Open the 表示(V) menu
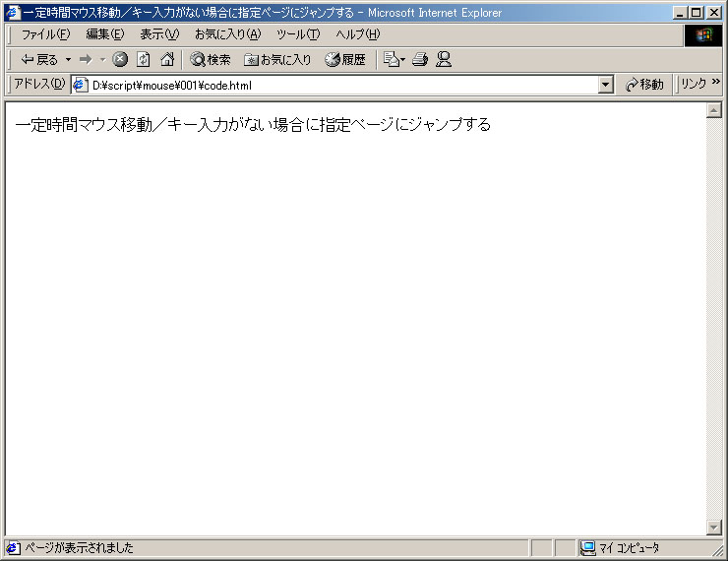The height and width of the screenshot is (561, 728). [159, 34]
